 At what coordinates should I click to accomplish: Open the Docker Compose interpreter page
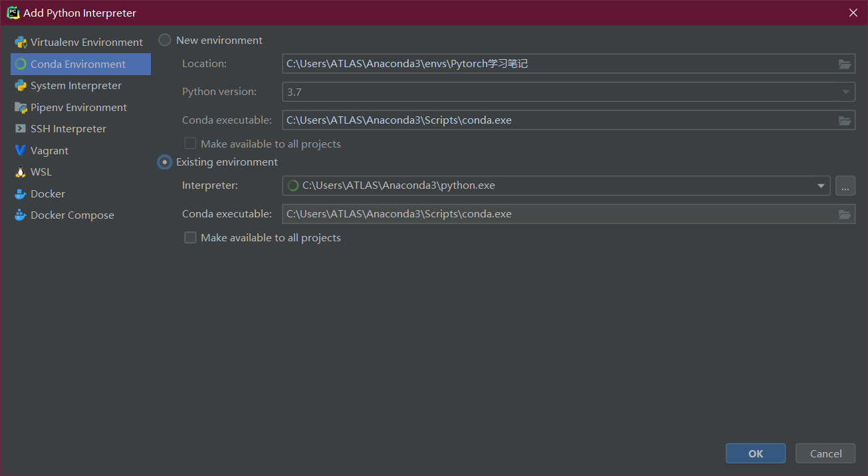tap(72, 215)
